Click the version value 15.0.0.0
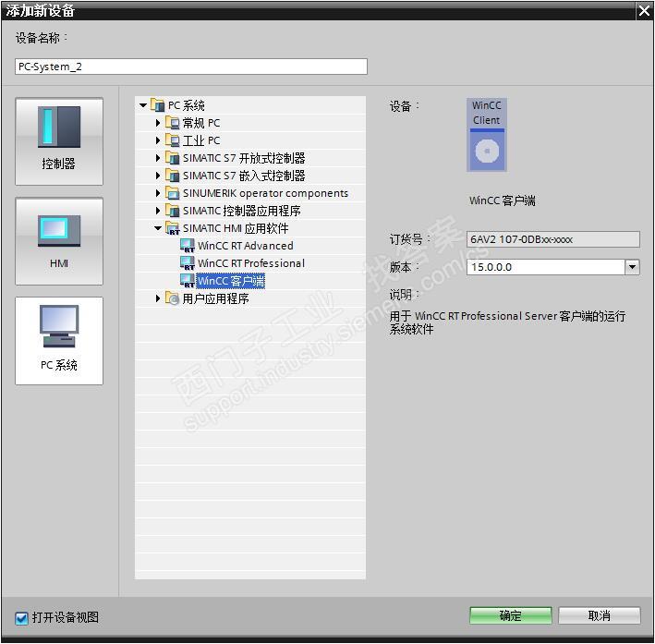This screenshot has height=644, width=655. pos(491,267)
